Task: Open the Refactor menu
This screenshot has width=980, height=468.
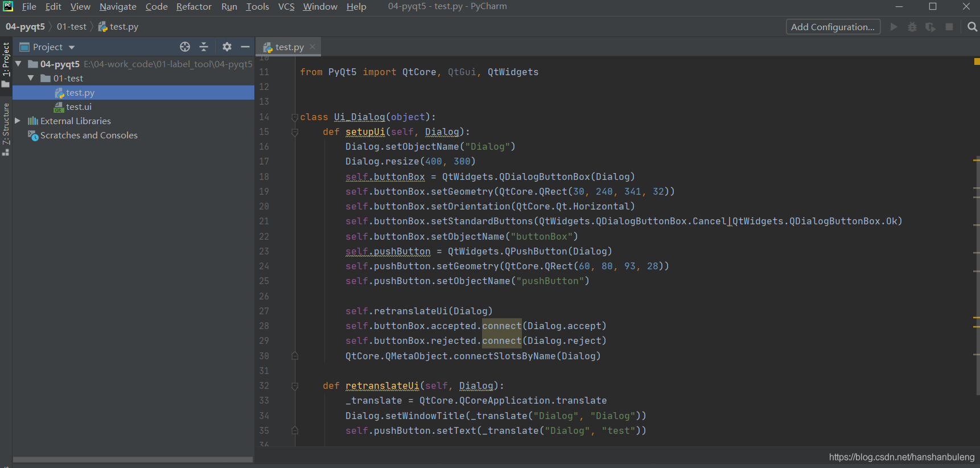Action: pos(193,7)
